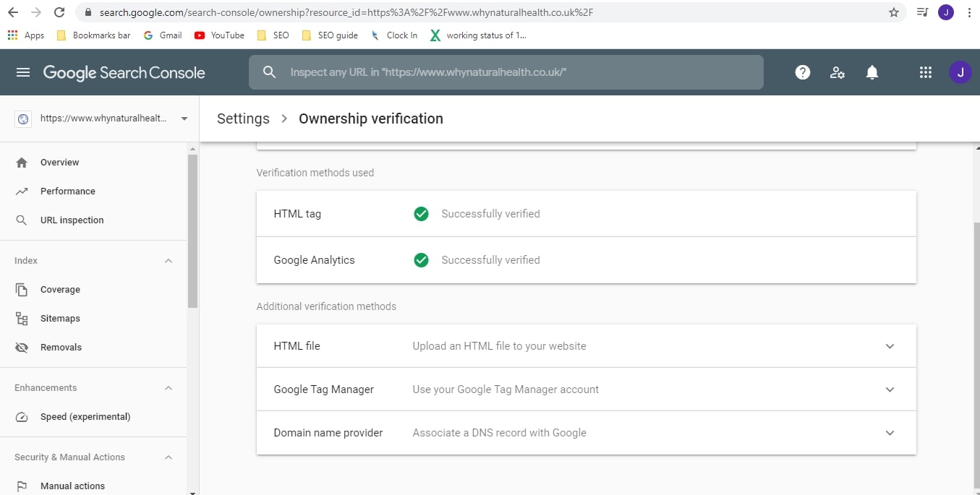Collapse the Index sidebar section
The image size is (980, 495).
pyautogui.click(x=169, y=260)
